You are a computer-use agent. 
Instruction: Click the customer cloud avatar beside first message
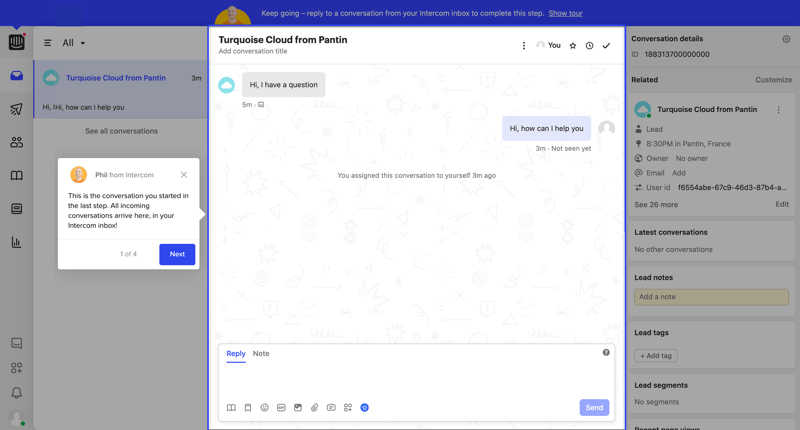(x=227, y=85)
